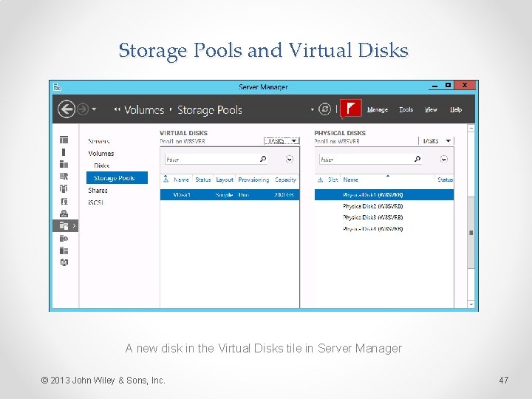Sort Virtual Disks by the Capacity column
532x399 pixels.
tap(285, 180)
